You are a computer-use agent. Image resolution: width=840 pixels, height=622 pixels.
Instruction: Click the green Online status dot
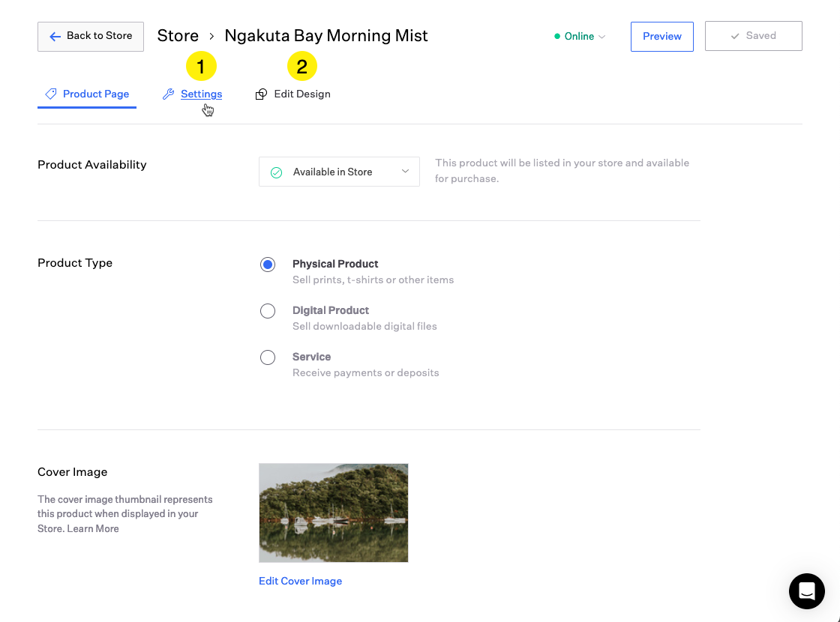point(557,36)
